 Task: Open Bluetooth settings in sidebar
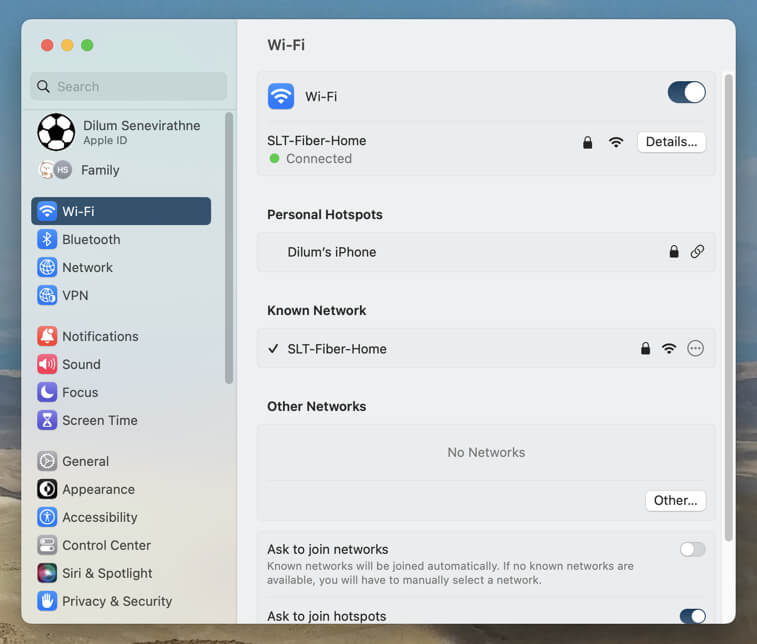click(x=121, y=239)
